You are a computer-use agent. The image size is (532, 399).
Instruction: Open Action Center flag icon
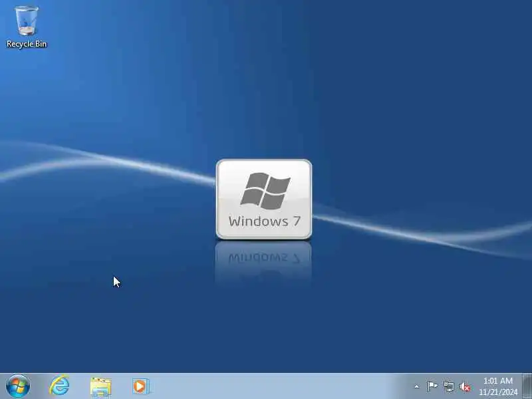[x=432, y=386]
